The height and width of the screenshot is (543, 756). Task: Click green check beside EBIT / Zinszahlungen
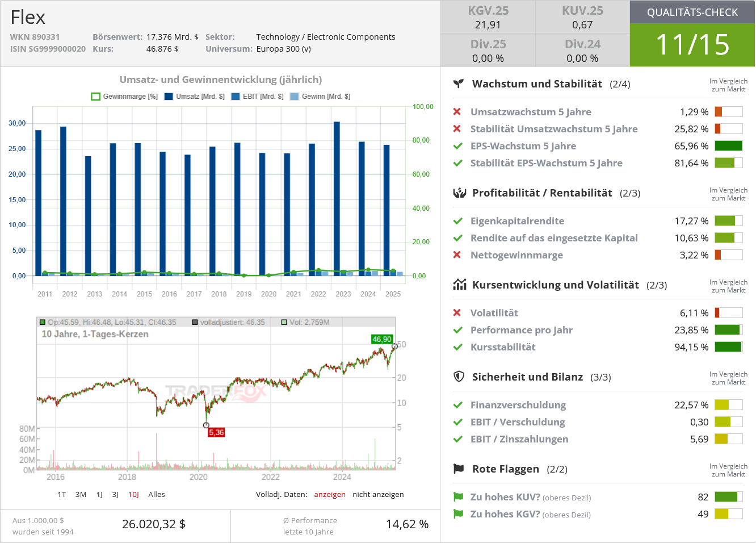457,439
